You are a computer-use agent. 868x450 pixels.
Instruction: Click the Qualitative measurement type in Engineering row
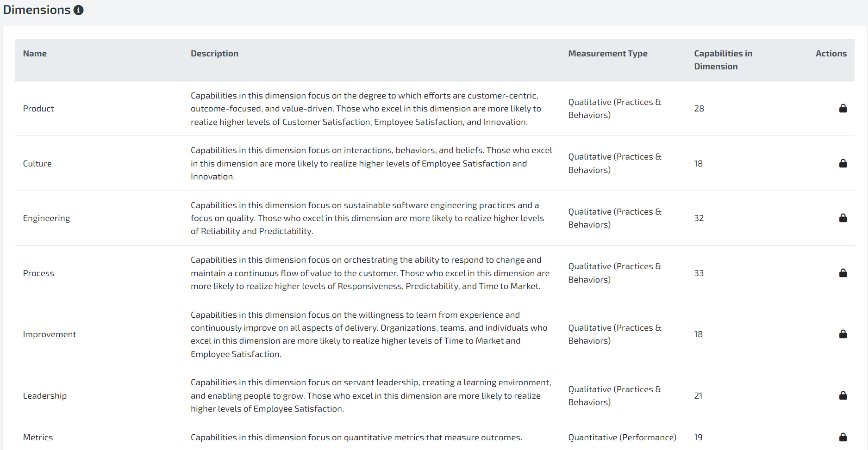(615, 218)
